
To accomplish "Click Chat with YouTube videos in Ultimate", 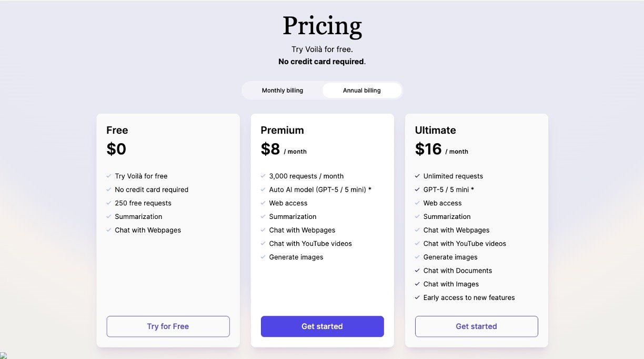I will (x=464, y=244).
